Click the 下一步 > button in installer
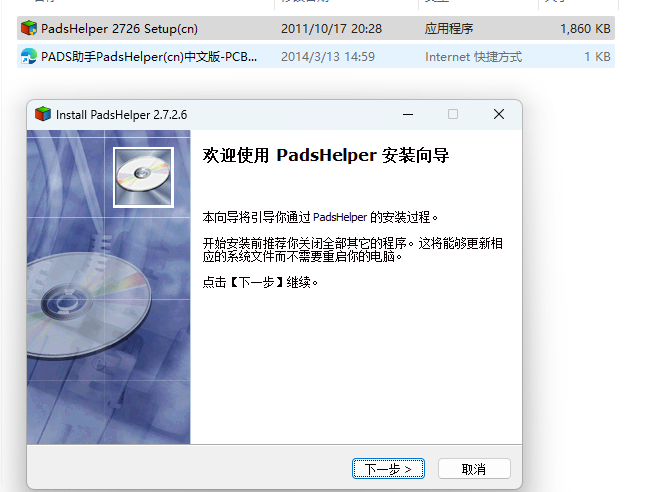 pos(388,468)
